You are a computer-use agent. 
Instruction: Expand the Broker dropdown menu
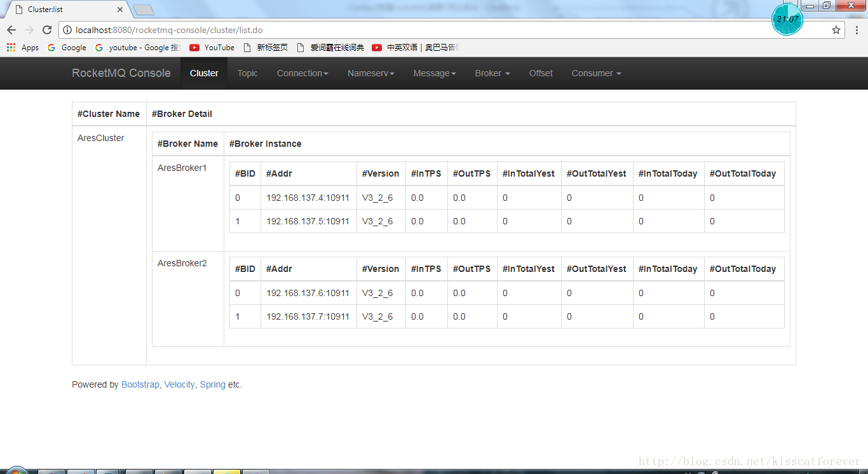(492, 73)
